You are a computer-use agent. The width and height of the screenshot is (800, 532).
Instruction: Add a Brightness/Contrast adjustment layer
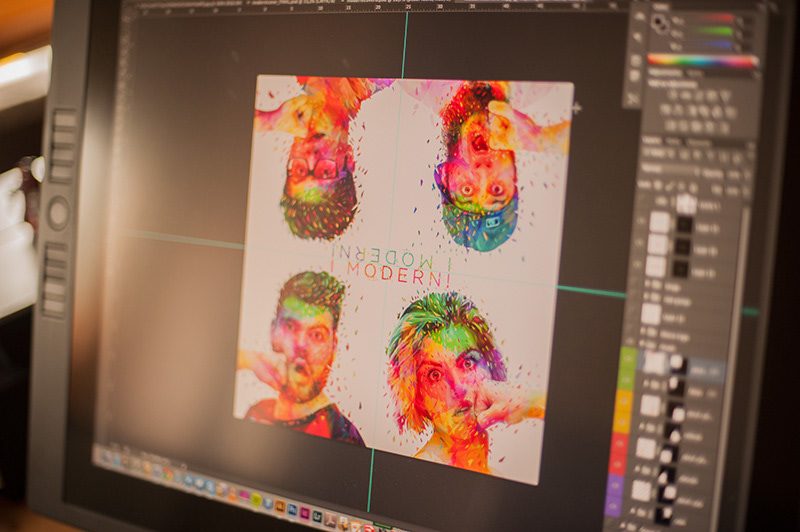(673, 94)
